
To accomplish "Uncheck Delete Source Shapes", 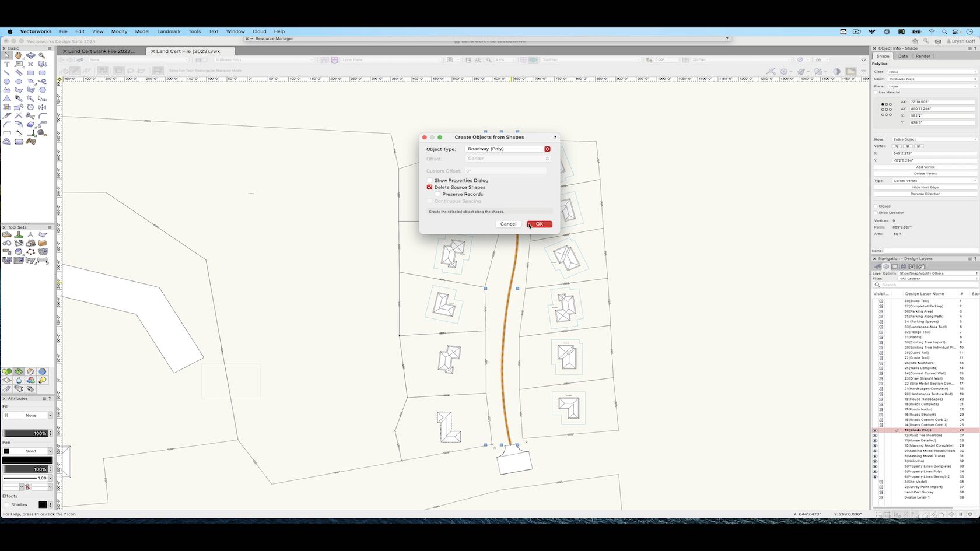I will (x=429, y=187).
